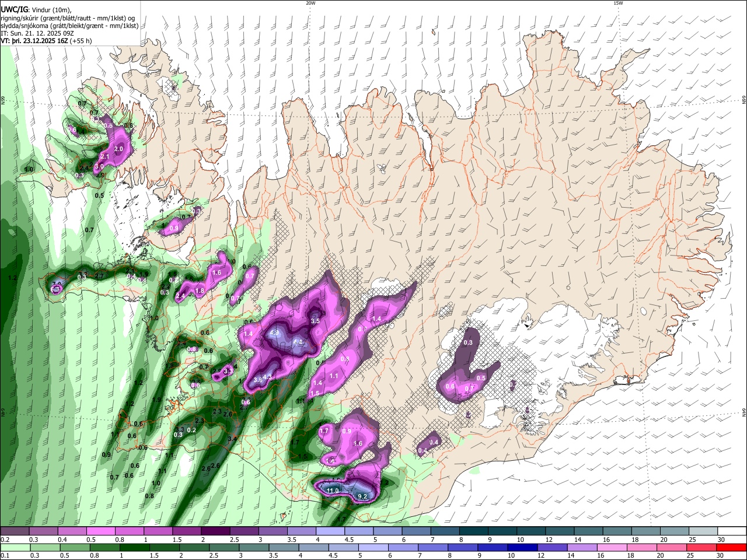This screenshot has width=747, height=560.
Task: Select the white 30 swatch in top legend row
Action: 732,531
